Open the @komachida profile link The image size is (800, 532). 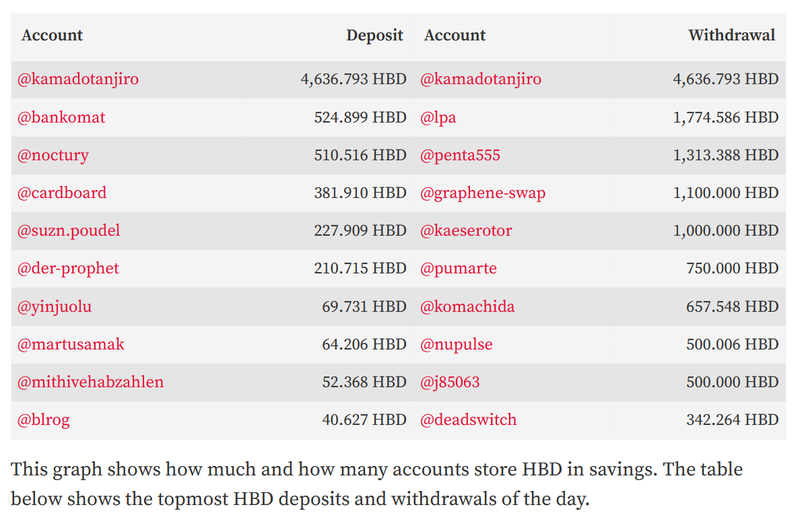click(x=468, y=307)
